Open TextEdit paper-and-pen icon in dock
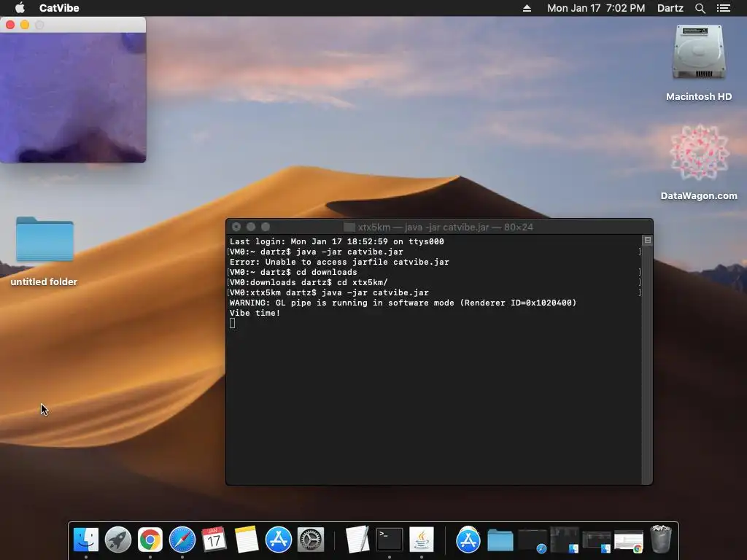Viewport: 747px width, 560px height. tap(357, 539)
